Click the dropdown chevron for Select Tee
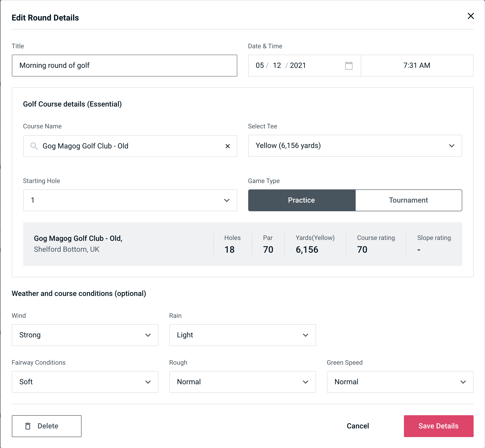485x448 pixels. pos(452,146)
